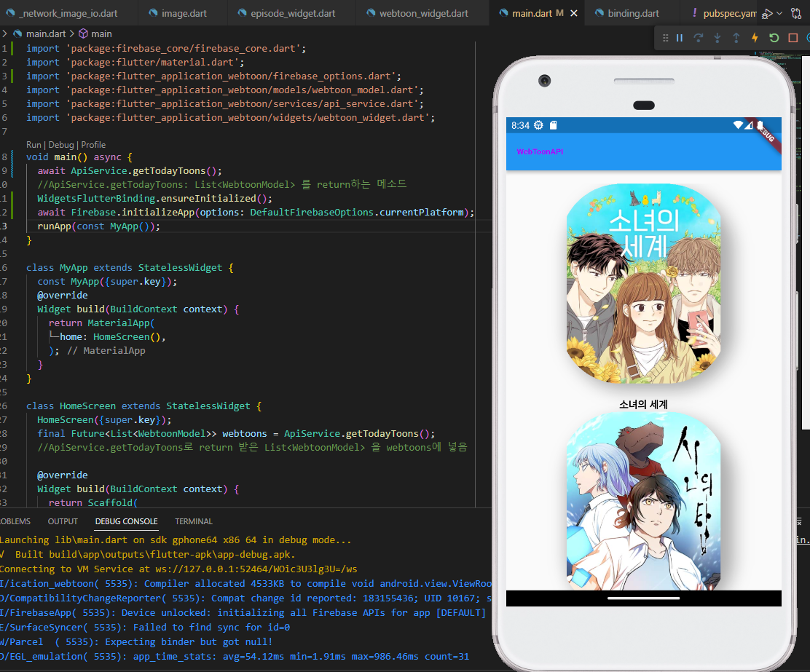Select the DEBUG CONSOLE panel tab

coord(127,521)
